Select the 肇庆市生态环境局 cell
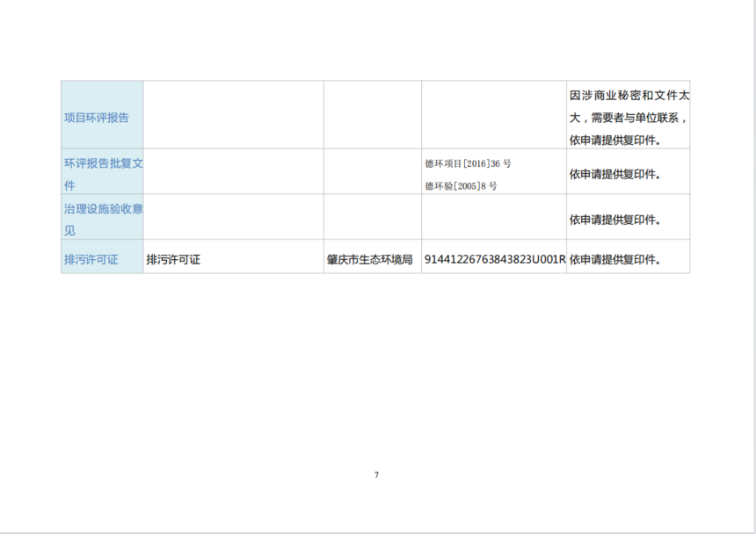Image resolution: width=756 pixels, height=534 pixels. (370, 260)
